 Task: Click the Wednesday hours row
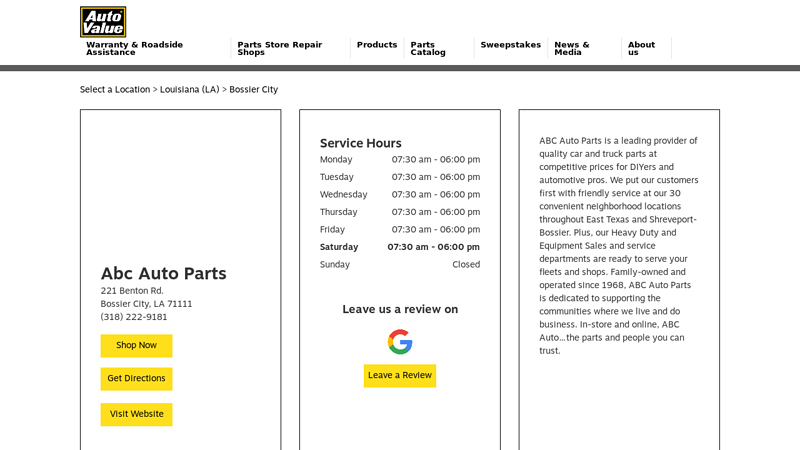click(x=400, y=194)
